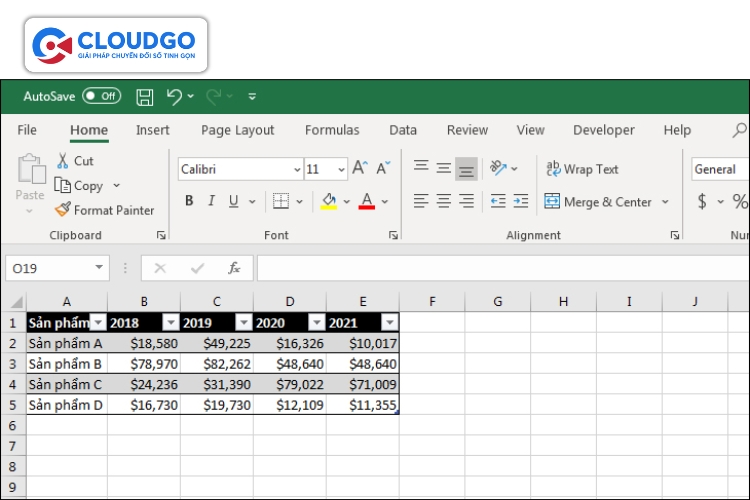Expand the 2019 column filter arrow
The height and width of the screenshot is (500, 750).
click(243, 323)
